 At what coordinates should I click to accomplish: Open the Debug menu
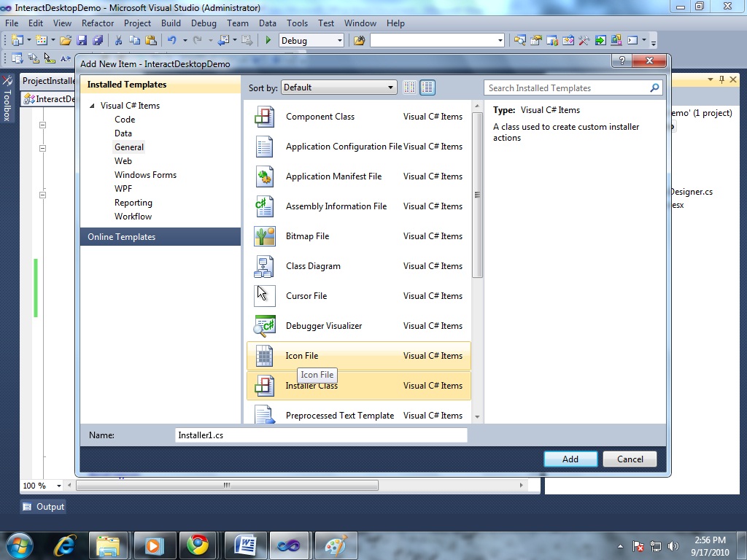pos(204,23)
